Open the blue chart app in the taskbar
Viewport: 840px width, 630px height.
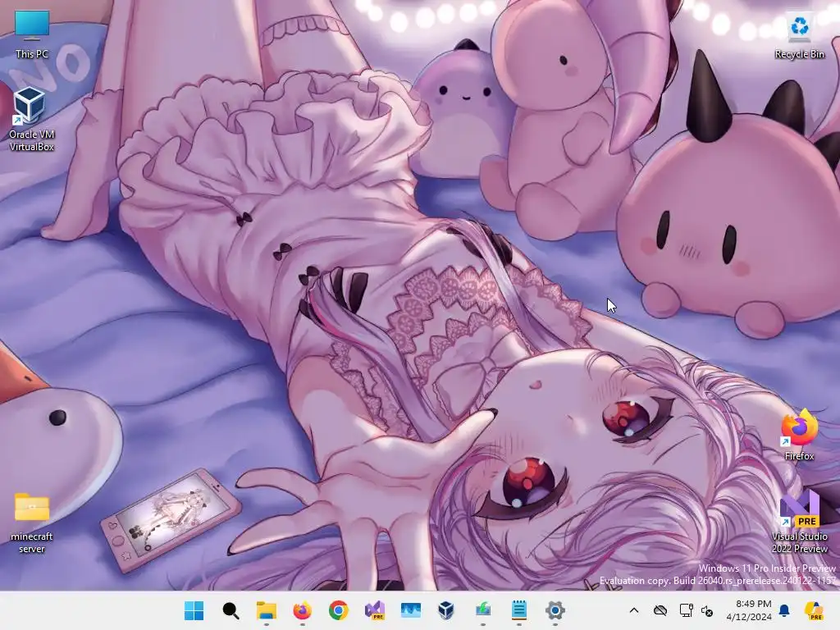click(x=411, y=610)
